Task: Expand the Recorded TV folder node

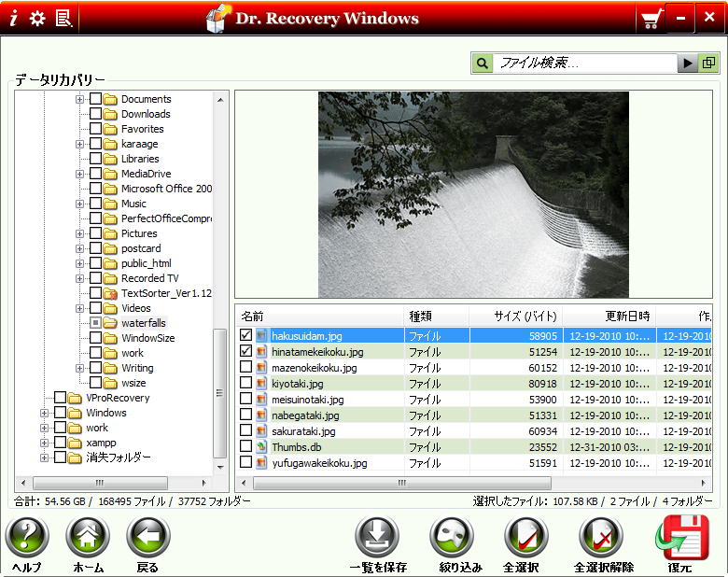Action: point(80,279)
